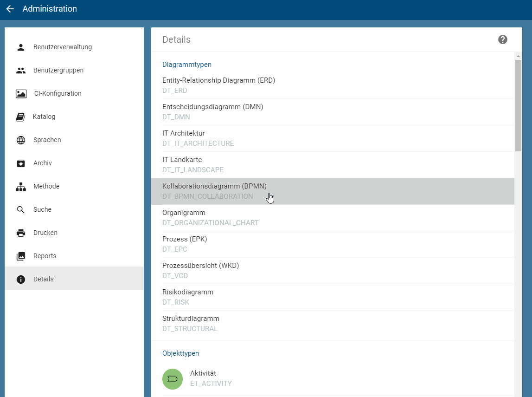
Task: Open the Archiv box icon
Action: coord(21,163)
